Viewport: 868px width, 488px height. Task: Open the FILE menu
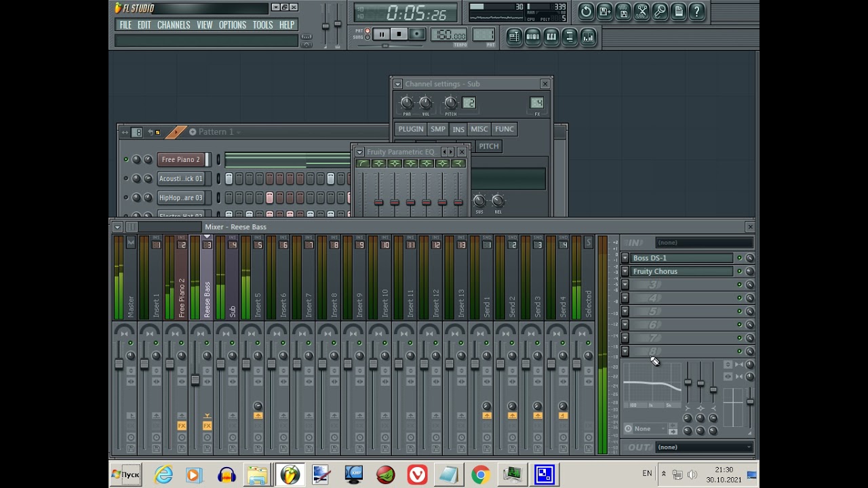[125, 25]
